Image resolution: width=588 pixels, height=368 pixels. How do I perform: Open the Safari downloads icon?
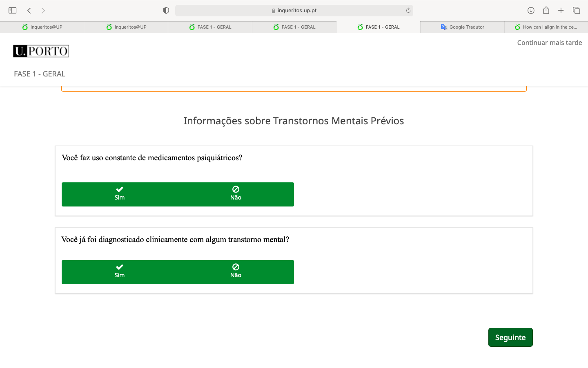[531, 11]
